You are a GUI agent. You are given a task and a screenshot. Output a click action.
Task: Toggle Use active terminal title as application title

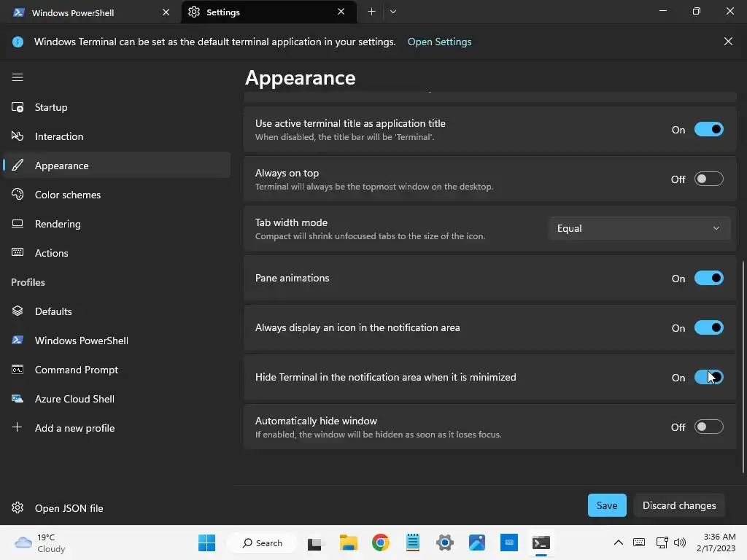tap(709, 130)
